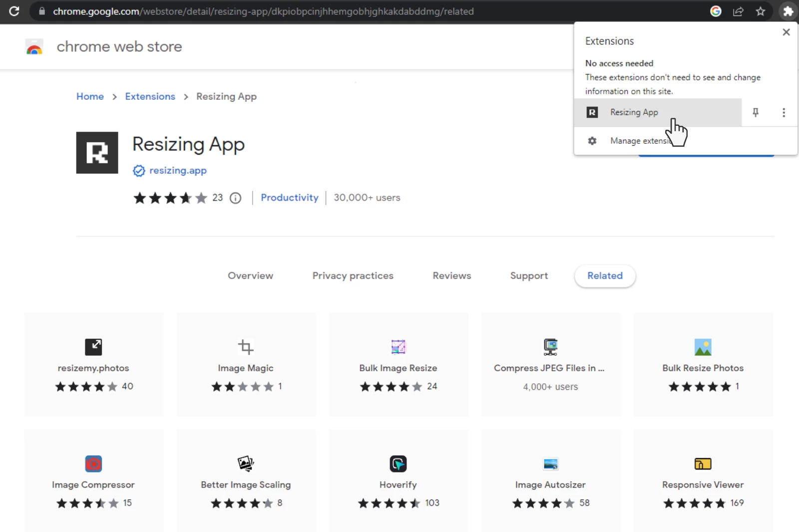Click the Hoverify title
799x532 pixels.
pos(398,485)
